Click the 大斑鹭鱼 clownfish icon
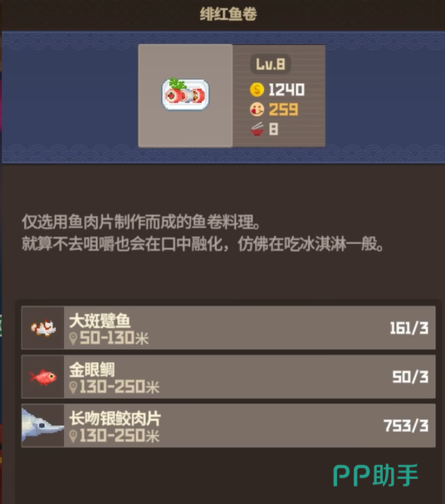 43,328
